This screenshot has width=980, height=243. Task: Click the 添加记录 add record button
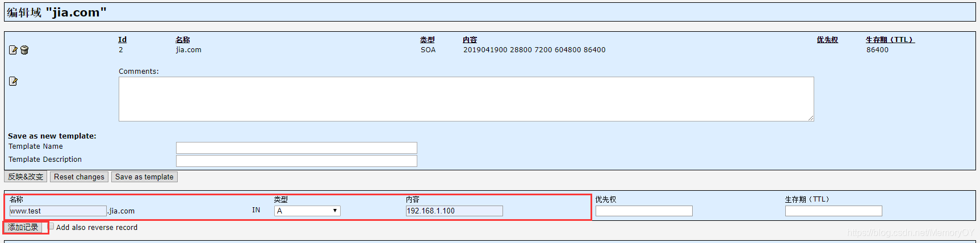tap(23, 227)
